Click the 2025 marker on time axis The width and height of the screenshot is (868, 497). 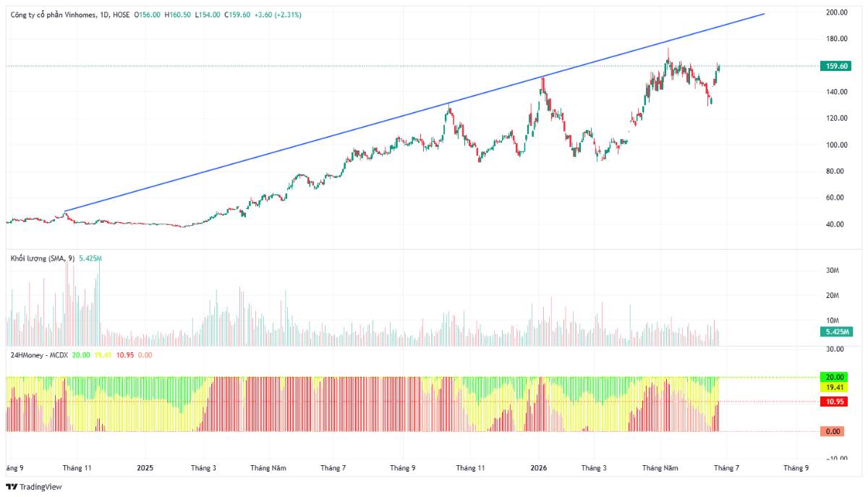tap(145, 468)
